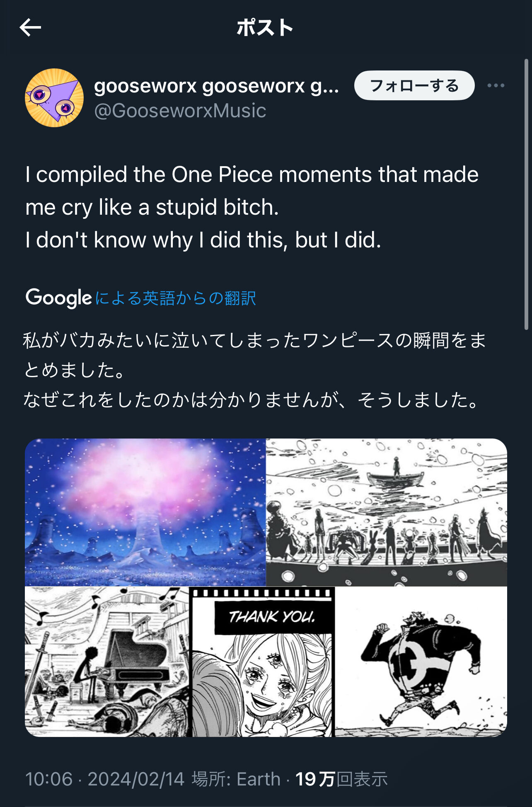Open the three-dot more options menu
The image size is (532, 807).
click(496, 86)
